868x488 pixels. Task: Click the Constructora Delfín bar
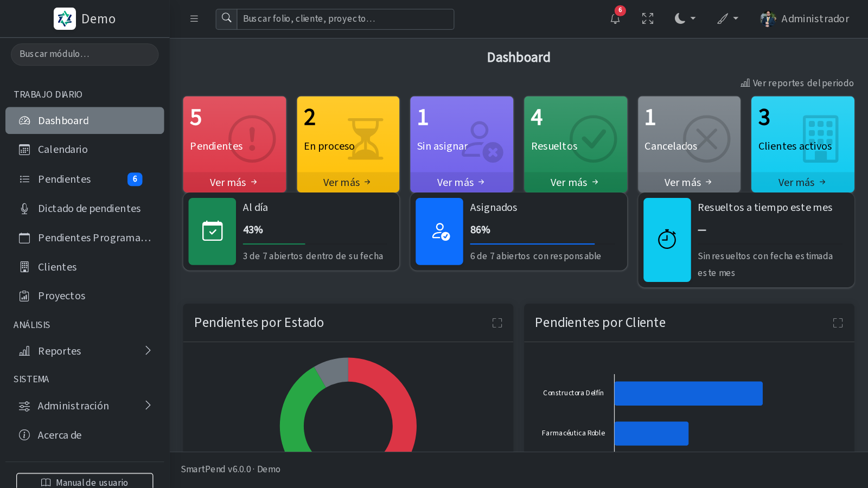click(x=688, y=394)
